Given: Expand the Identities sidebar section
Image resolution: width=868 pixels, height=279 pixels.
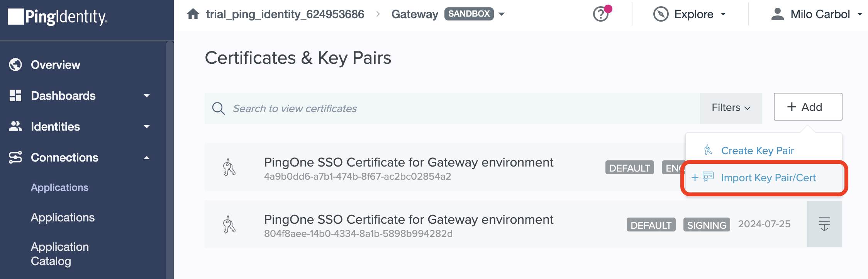Looking at the screenshot, I should click(146, 127).
